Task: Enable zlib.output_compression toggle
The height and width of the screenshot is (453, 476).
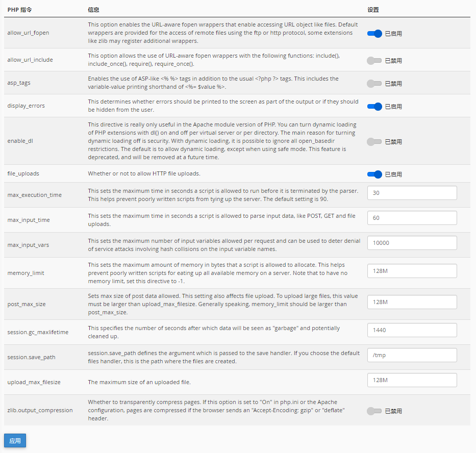Action: point(374,411)
